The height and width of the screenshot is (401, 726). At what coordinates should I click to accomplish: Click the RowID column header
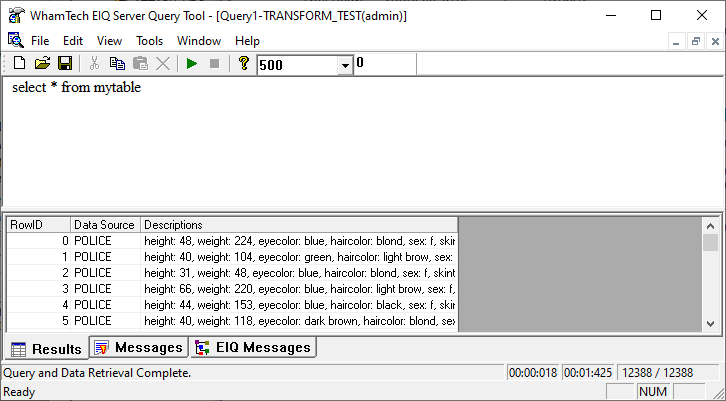pyautogui.click(x=38, y=225)
